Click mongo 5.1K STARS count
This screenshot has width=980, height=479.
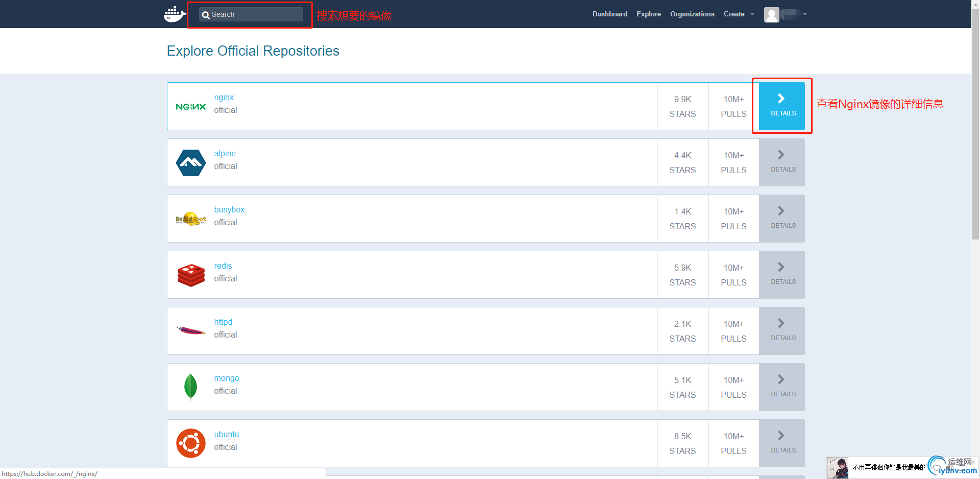pos(682,387)
